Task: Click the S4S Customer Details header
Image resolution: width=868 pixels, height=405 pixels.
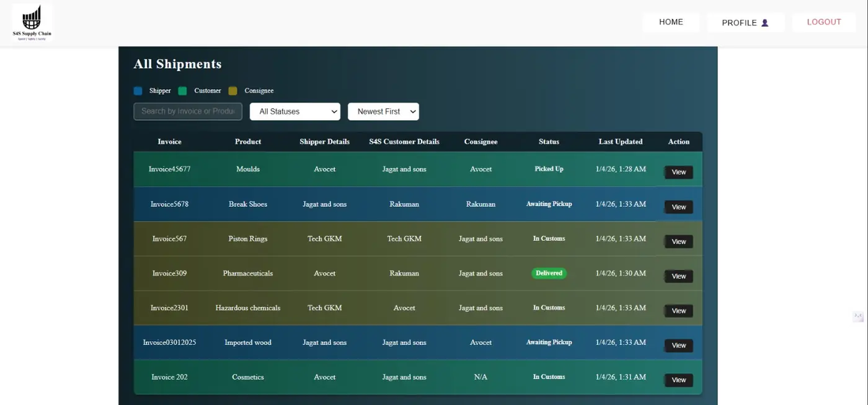Action: (x=404, y=142)
